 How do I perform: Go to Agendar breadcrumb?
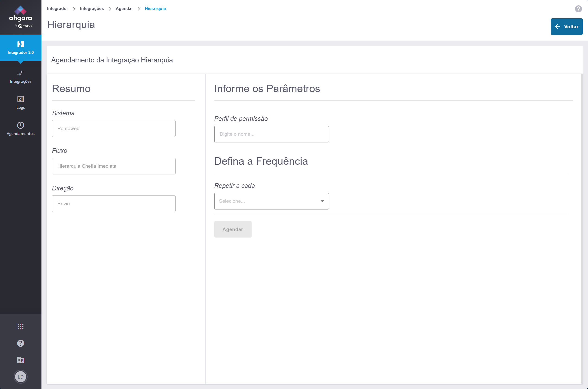124,9
